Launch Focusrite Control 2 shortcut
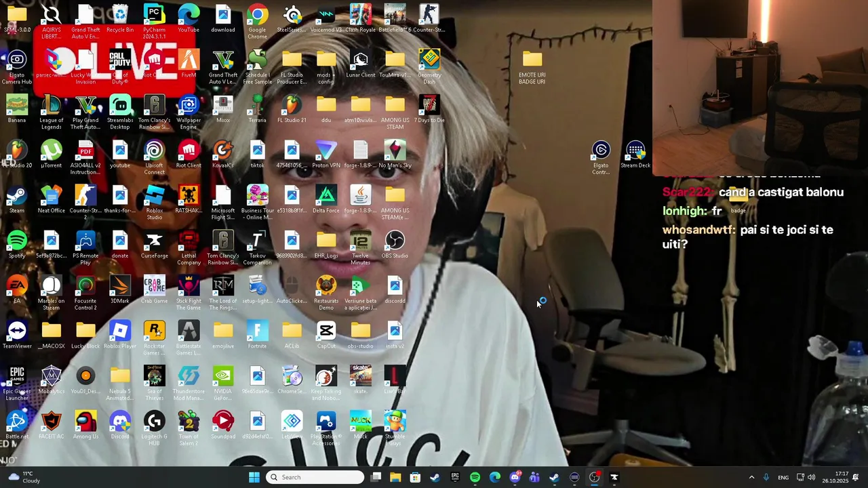Image resolution: width=868 pixels, height=488 pixels. click(85, 293)
